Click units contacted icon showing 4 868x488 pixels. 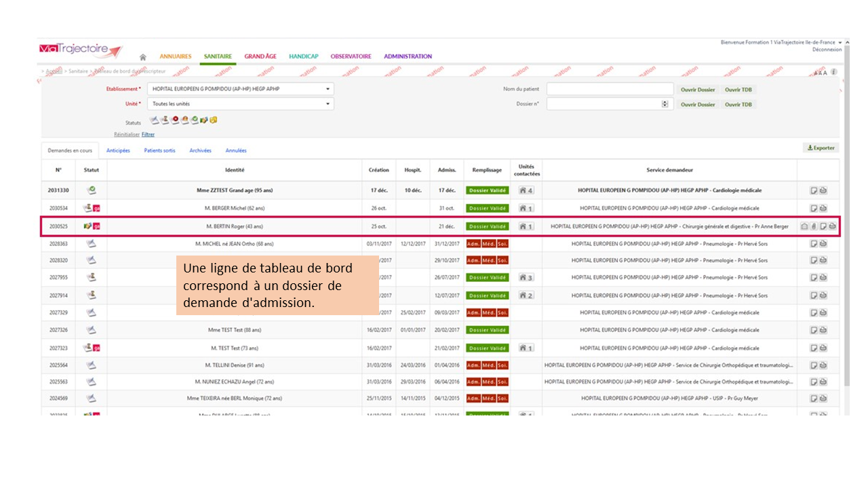[x=526, y=190]
